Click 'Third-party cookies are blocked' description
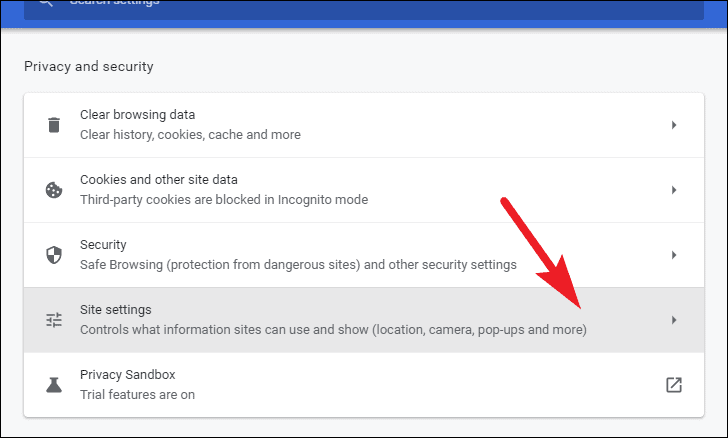Image resolution: width=728 pixels, height=438 pixels. click(224, 200)
